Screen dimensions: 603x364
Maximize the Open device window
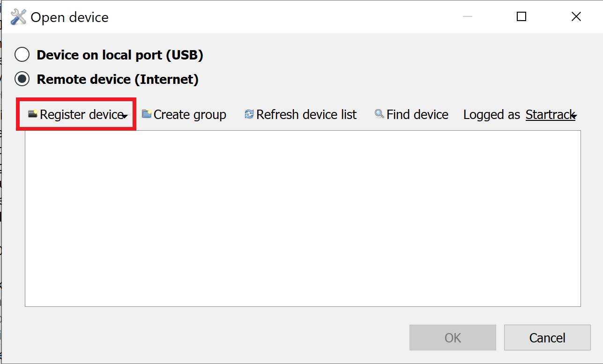pos(521,17)
